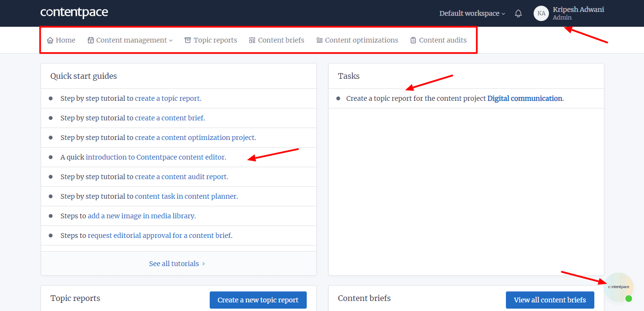Click the Content optimizations list icon
Image resolution: width=644 pixels, height=311 pixels.
(x=319, y=41)
